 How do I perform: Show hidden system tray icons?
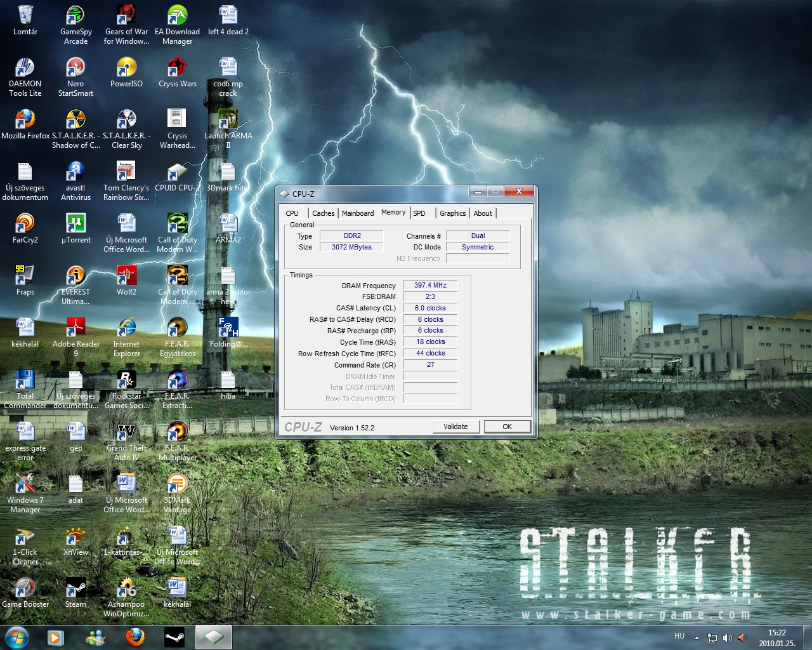pos(697,637)
